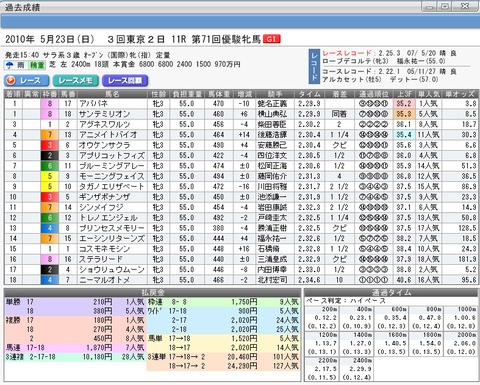
Task: Click the 通過タイム section header
Action: click(x=391, y=292)
